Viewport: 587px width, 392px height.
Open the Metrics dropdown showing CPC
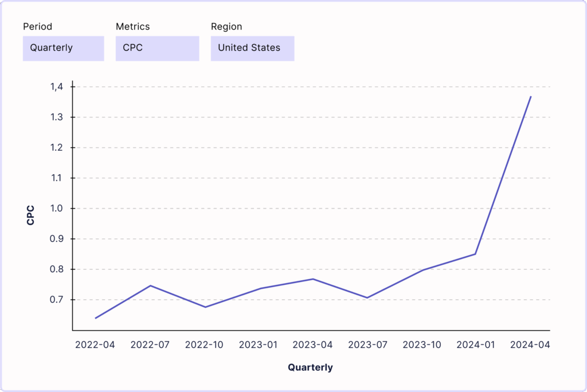click(x=157, y=48)
